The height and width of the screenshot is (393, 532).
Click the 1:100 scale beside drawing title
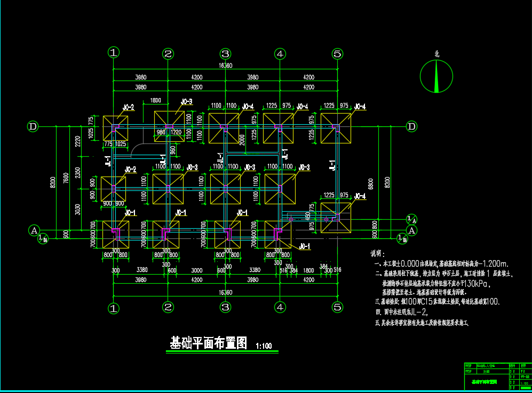264,346
